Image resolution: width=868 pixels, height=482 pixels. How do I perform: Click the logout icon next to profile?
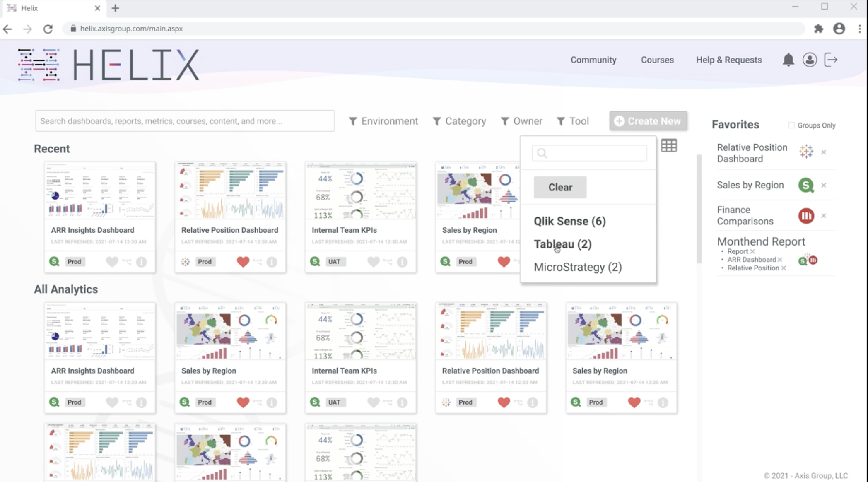(x=832, y=60)
